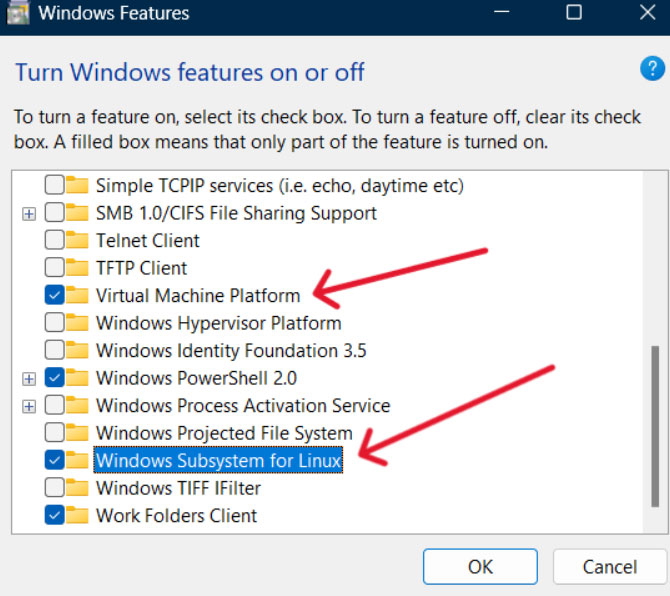
Task: Click the folder icon beside Virtual Machine Platform
Action: tap(77, 295)
